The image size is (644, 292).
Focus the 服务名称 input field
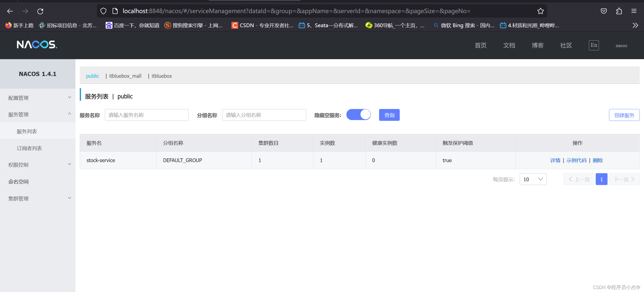147,115
